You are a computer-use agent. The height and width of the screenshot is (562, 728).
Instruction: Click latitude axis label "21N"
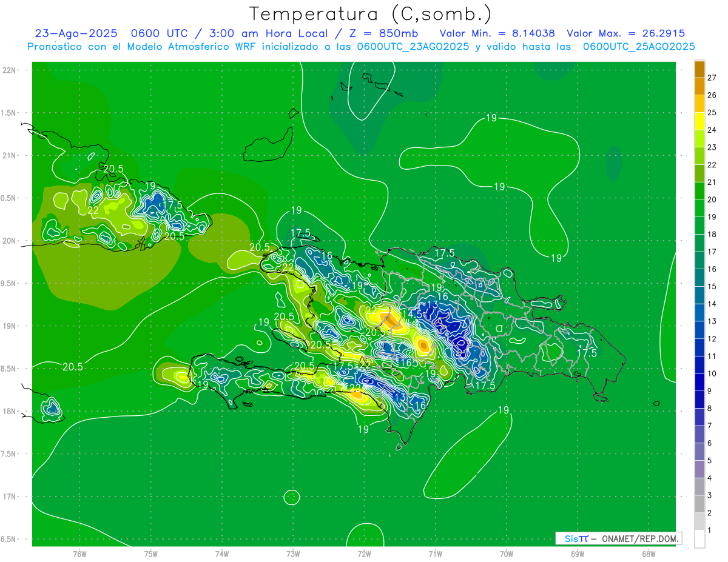pyautogui.click(x=9, y=155)
